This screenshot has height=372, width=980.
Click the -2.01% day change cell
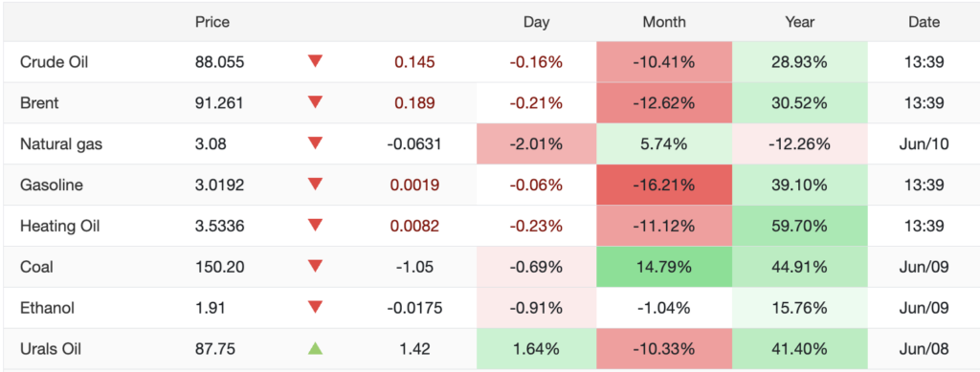536,144
